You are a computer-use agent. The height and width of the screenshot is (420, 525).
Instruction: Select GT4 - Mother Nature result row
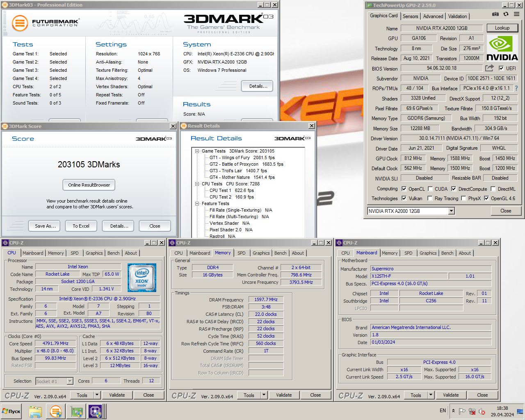coord(242,177)
